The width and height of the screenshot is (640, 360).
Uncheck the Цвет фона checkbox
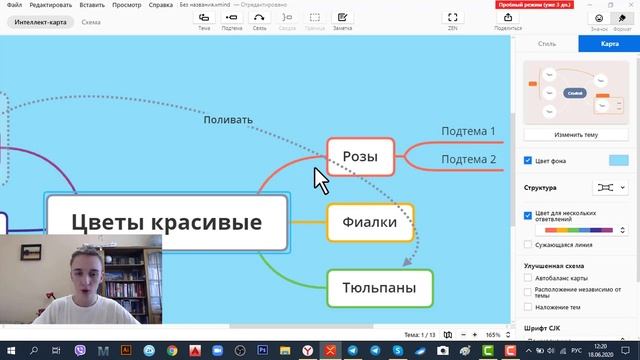tap(528, 160)
